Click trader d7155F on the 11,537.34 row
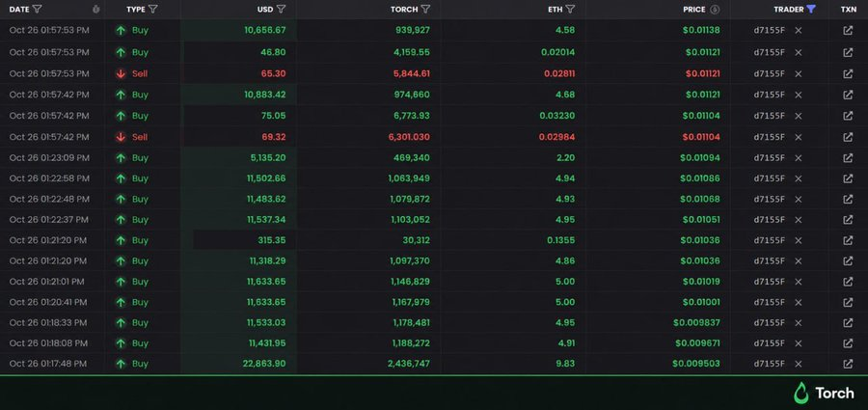 pyautogui.click(x=769, y=220)
